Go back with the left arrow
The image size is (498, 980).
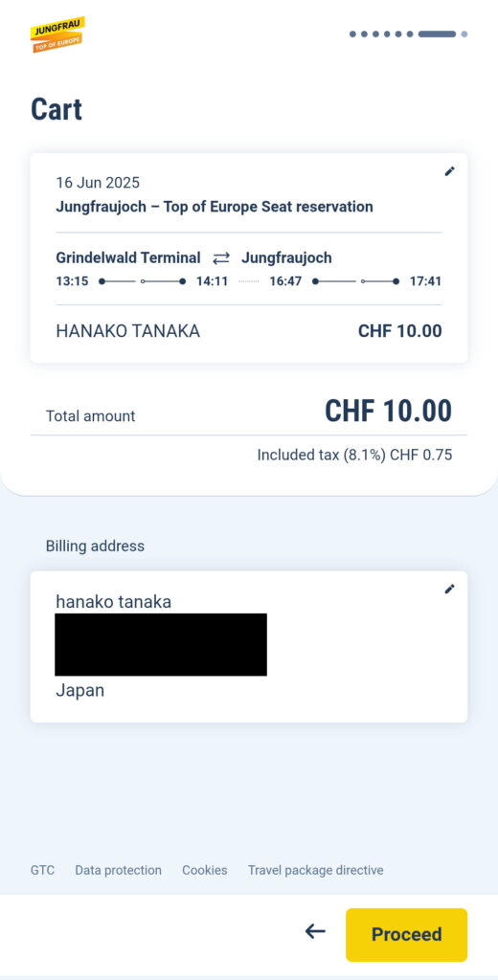[x=315, y=932]
